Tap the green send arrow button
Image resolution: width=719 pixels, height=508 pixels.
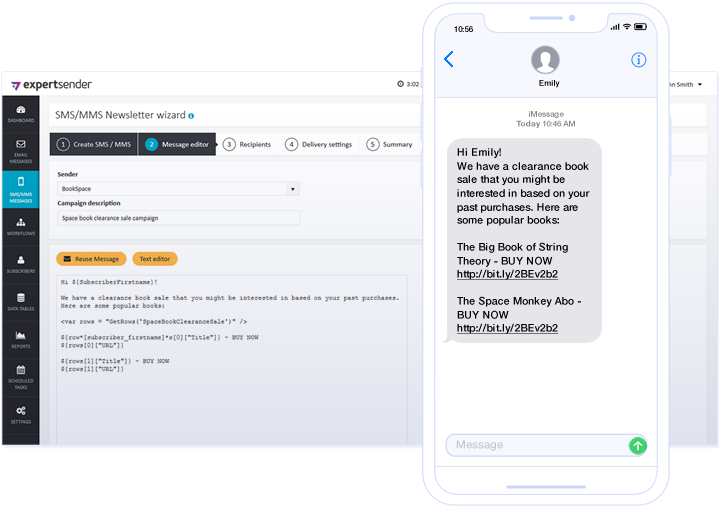637,445
